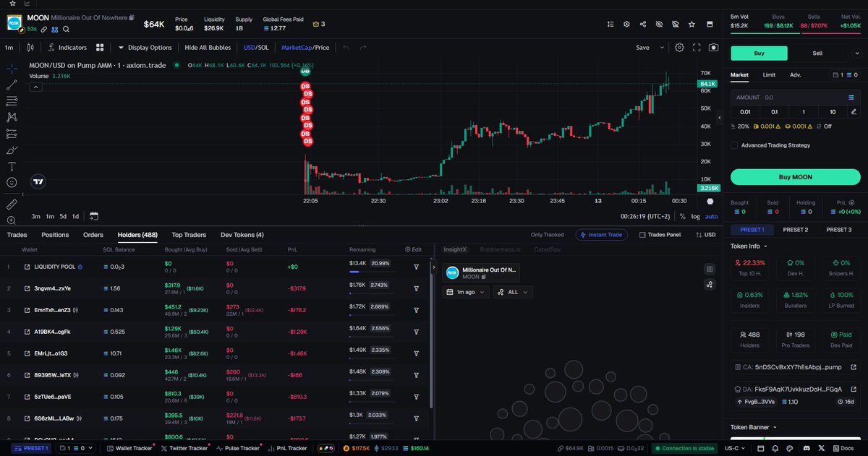Toggle USD/SOL currency display
Screen dimensions: 868x456
[256, 48]
